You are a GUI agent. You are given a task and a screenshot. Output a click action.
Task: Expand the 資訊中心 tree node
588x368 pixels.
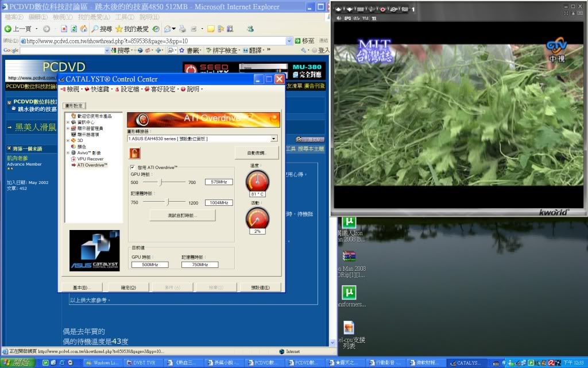point(68,122)
